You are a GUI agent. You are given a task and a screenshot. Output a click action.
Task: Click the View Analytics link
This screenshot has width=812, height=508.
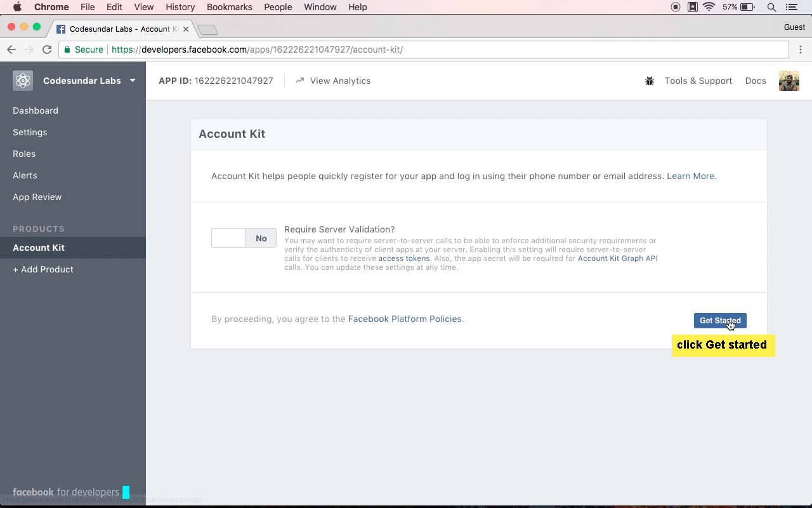[340, 81]
